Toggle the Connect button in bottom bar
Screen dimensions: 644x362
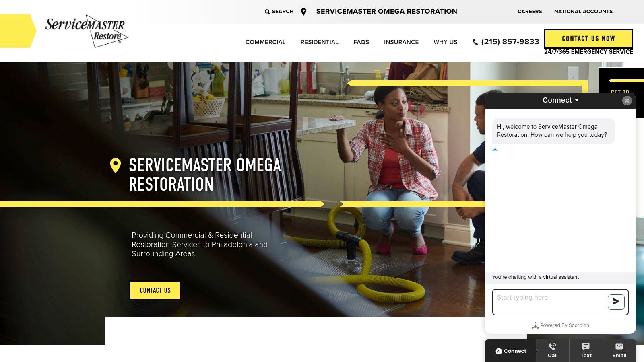click(511, 351)
